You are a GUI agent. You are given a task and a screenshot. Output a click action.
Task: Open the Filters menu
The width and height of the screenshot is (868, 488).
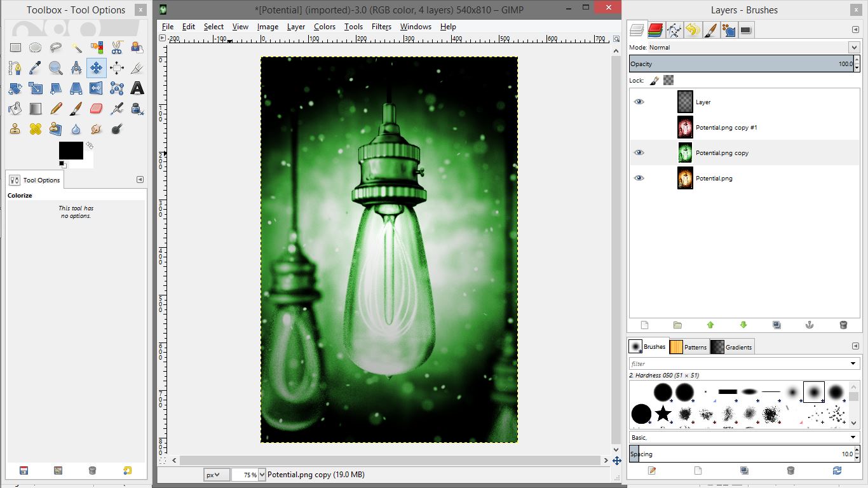pos(381,27)
